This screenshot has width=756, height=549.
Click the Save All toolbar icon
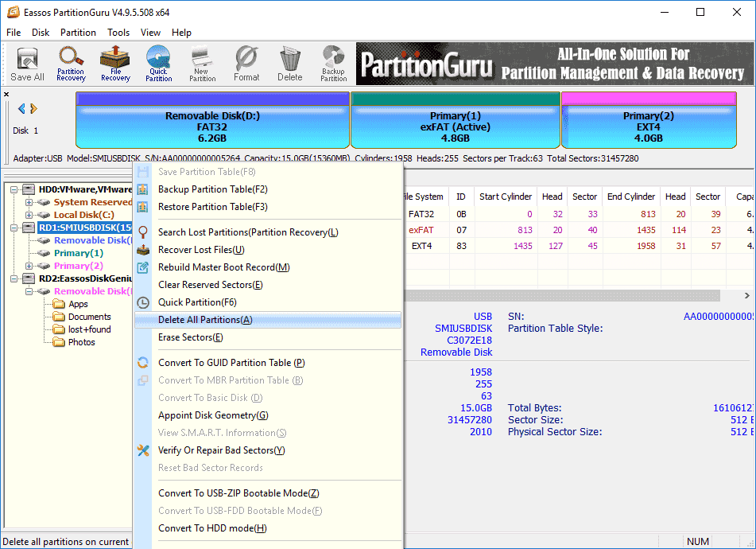tap(28, 64)
